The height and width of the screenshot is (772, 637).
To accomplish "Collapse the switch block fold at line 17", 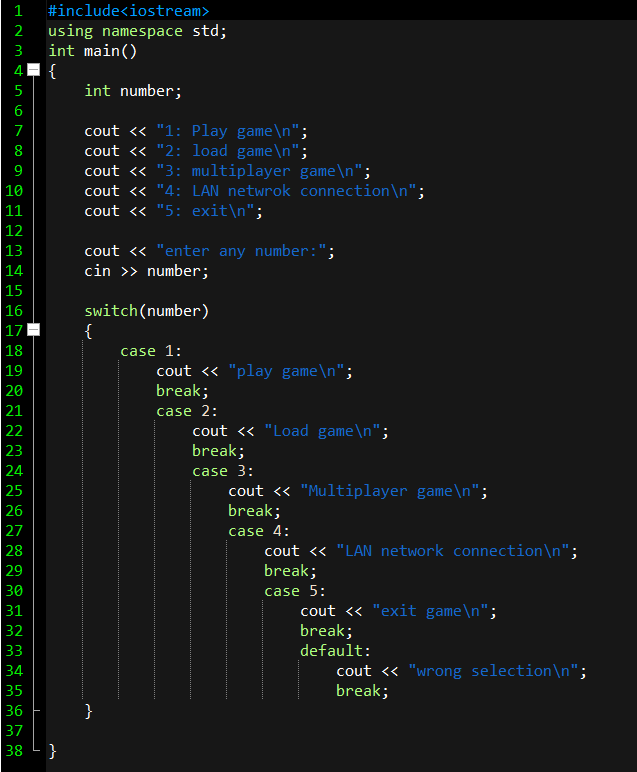I will coord(33,329).
